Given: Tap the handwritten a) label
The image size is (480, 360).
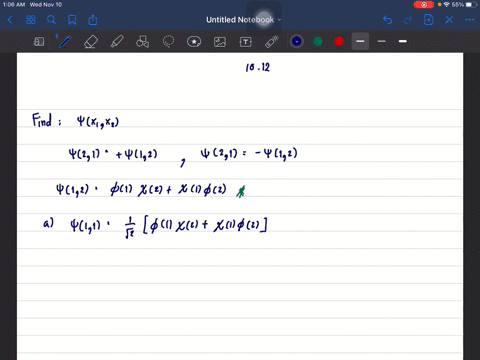Looking at the screenshot, I should [48, 223].
